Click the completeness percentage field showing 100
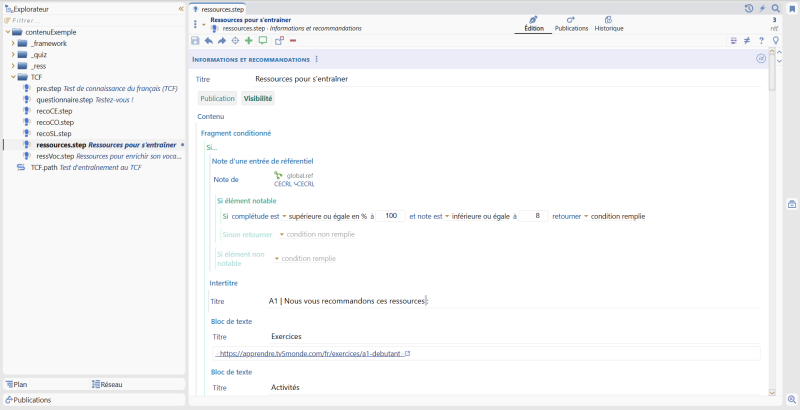 (x=391, y=216)
